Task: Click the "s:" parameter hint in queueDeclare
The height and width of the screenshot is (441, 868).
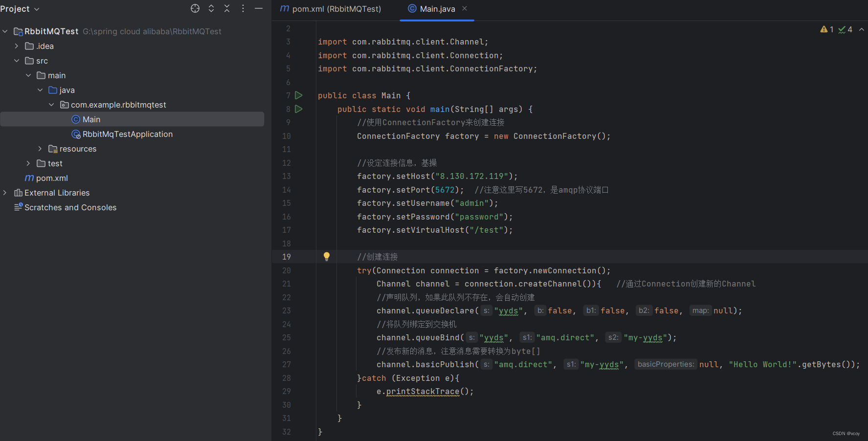Action: (x=486, y=311)
